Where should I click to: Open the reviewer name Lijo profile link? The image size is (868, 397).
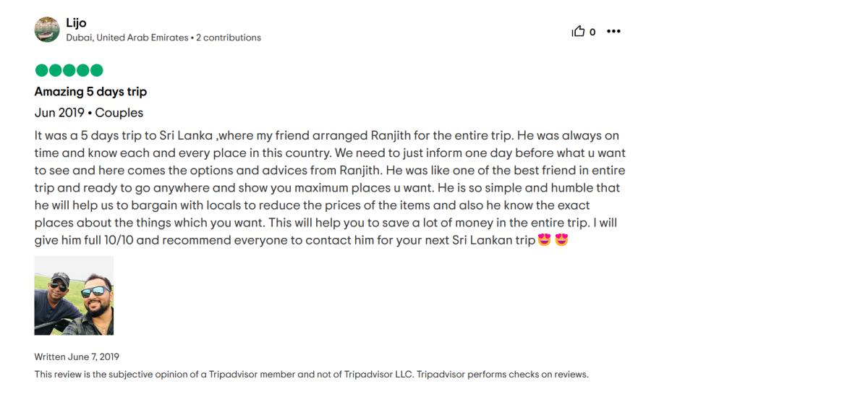[x=76, y=23]
